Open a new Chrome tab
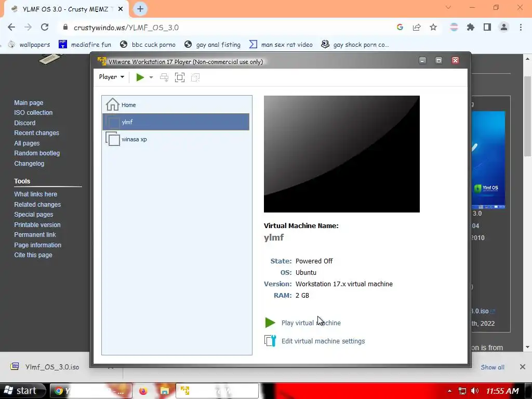Screen dimensions: 532x399 pos(140,9)
